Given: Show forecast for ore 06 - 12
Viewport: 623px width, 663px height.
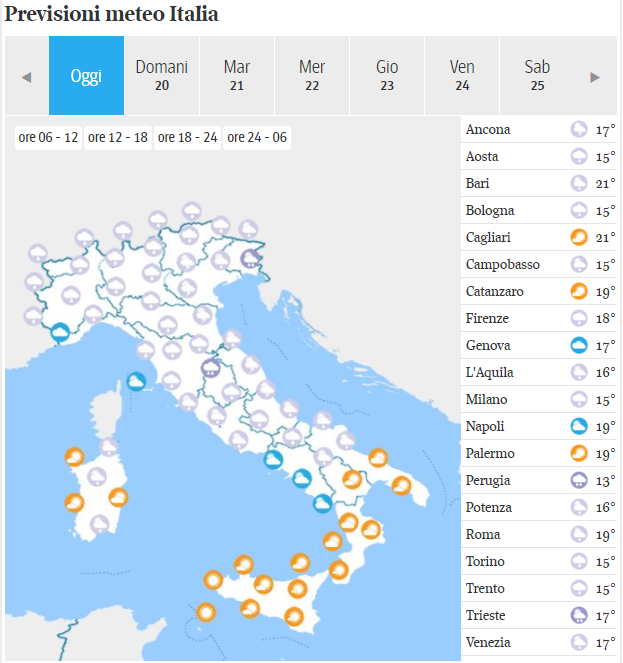Looking at the screenshot, I should [48, 138].
